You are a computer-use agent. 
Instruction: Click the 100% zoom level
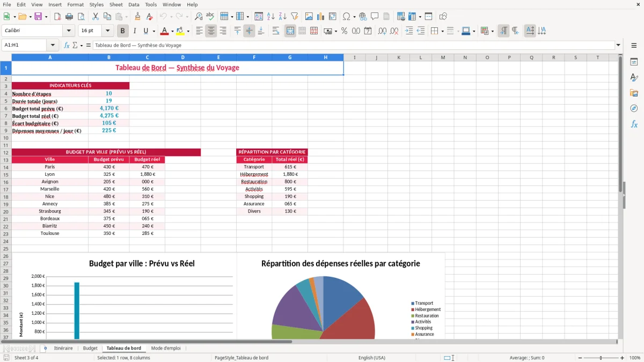pyautogui.click(x=635, y=358)
